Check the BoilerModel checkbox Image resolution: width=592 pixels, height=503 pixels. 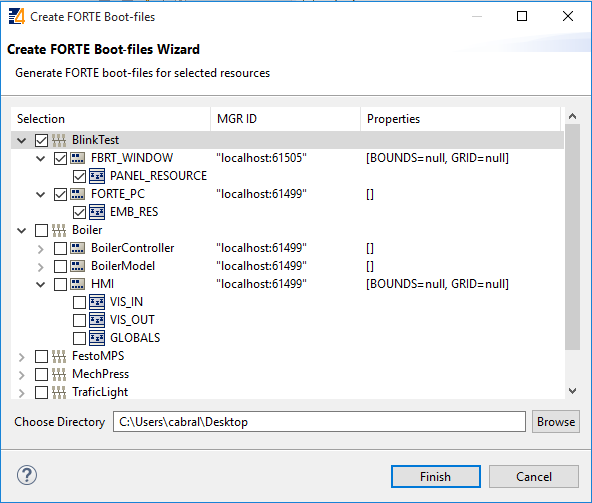pos(60,266)
